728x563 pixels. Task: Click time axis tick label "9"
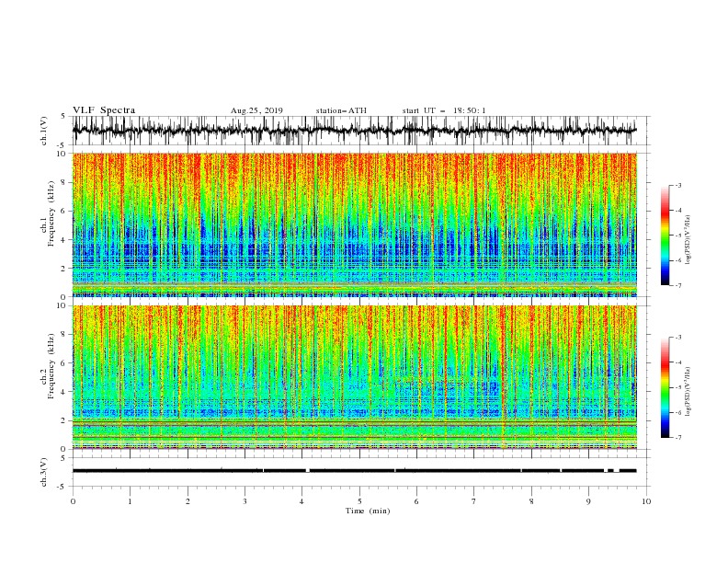588,501
